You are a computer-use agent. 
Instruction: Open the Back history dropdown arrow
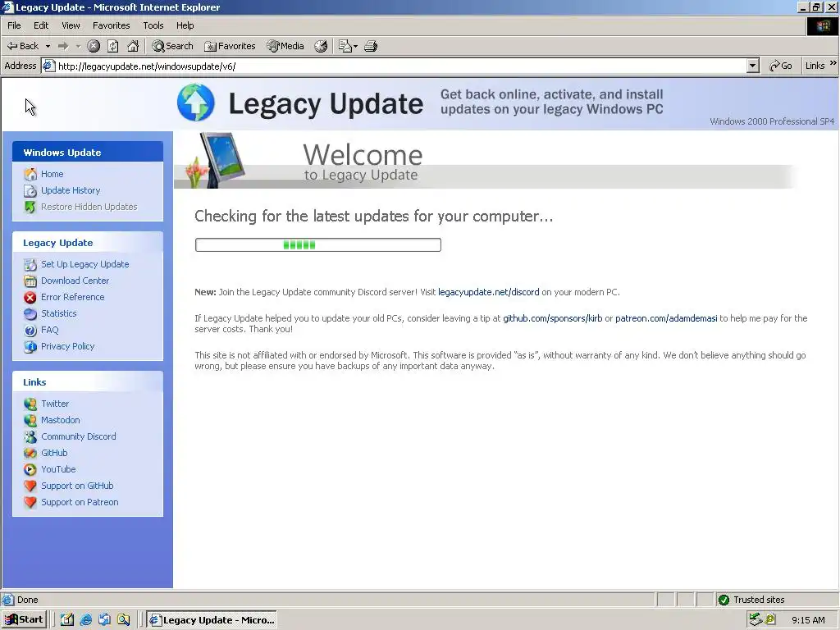click(x=48, y=47)
